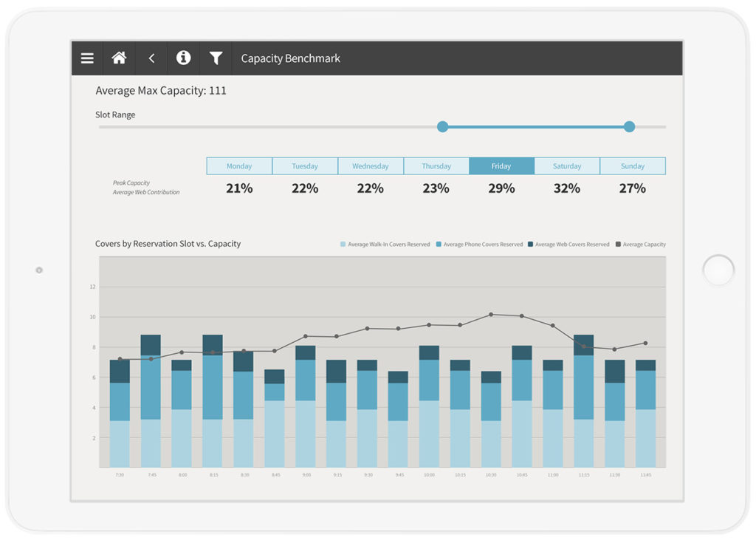
Task: Toggle Average Web Covers legend swatch
Action: coord(530,245)
